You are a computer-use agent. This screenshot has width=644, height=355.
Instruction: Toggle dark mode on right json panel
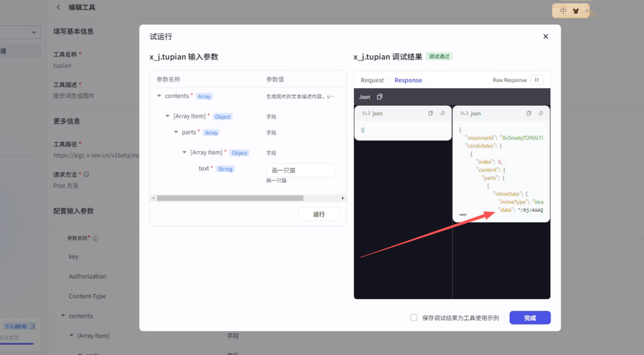coord(541,114)
